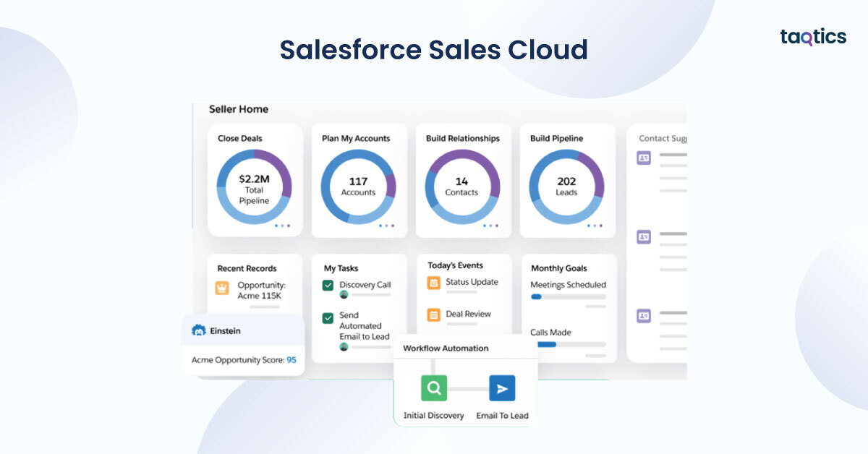Toggle the Discovery Call task checkbox
868x454 pixels.
click(x=328, y=286)
